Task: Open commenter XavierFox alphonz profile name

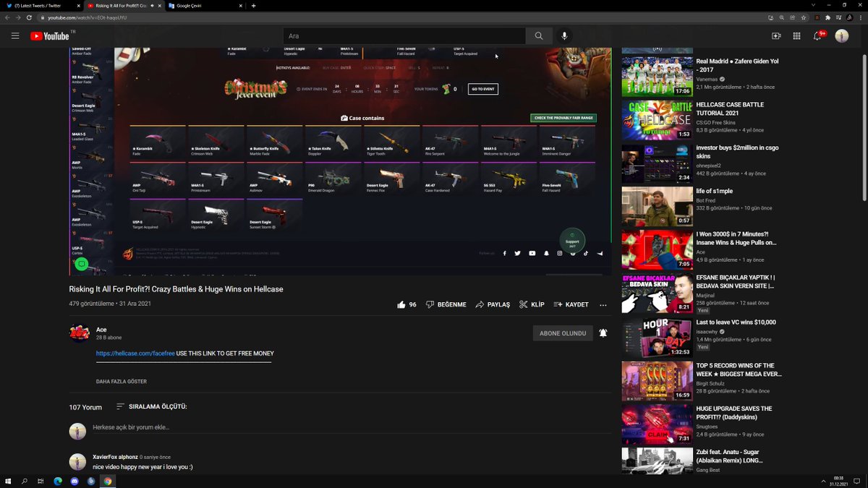Action: click(115, 457)
